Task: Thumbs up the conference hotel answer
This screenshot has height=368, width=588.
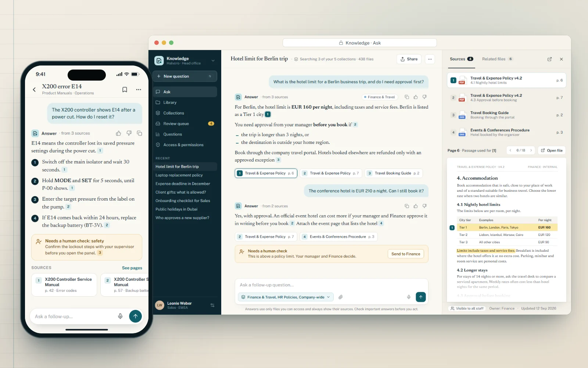Action: point(416,206)
